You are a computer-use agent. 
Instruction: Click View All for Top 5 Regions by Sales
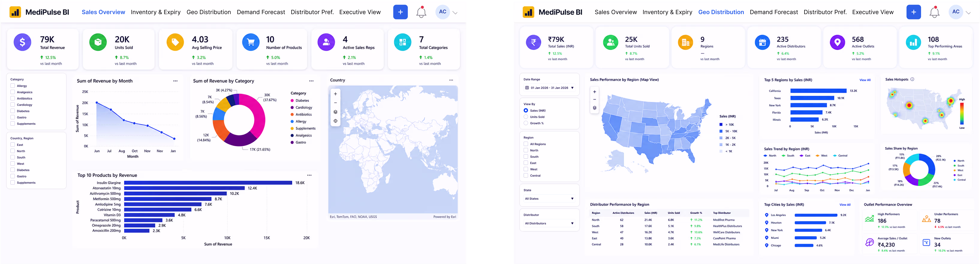[x=865, y=80]
